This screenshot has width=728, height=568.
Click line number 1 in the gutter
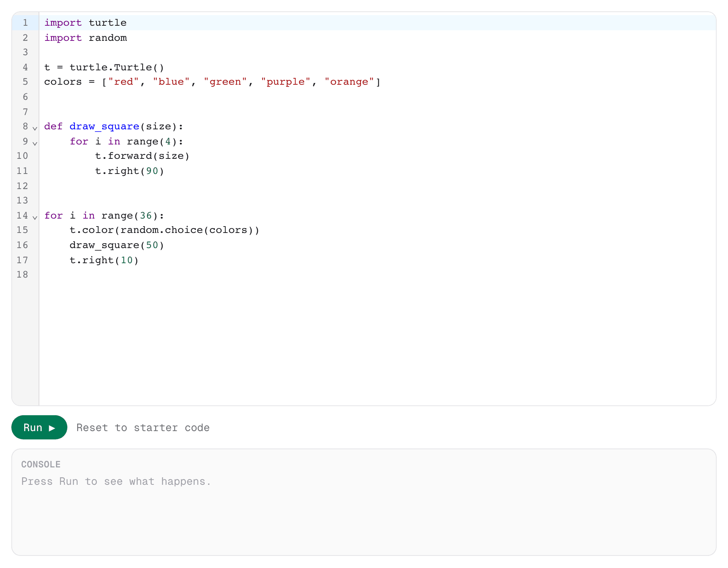[x=25, y=23]
